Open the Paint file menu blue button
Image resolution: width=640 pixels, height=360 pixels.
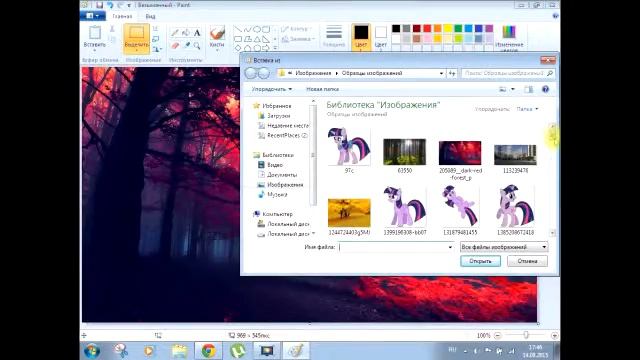pos(93,16)
